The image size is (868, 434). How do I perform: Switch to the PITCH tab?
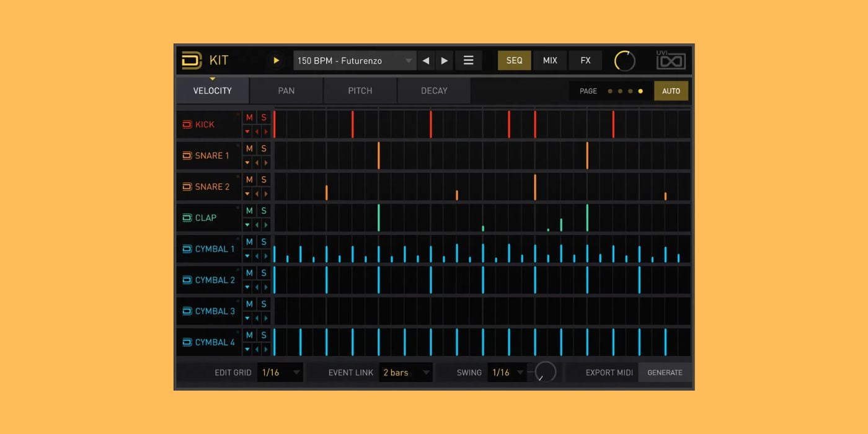360,91
